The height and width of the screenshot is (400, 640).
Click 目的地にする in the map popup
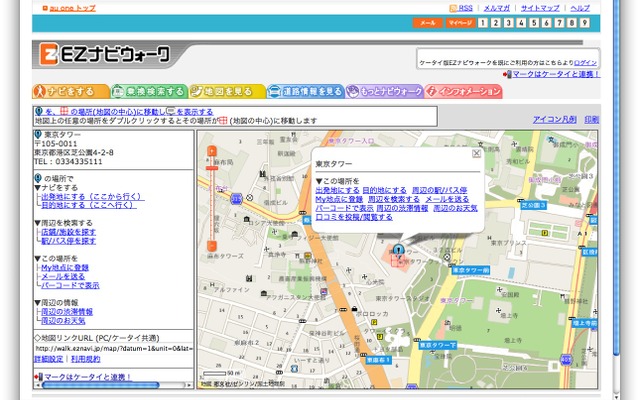tap(384, 191)
